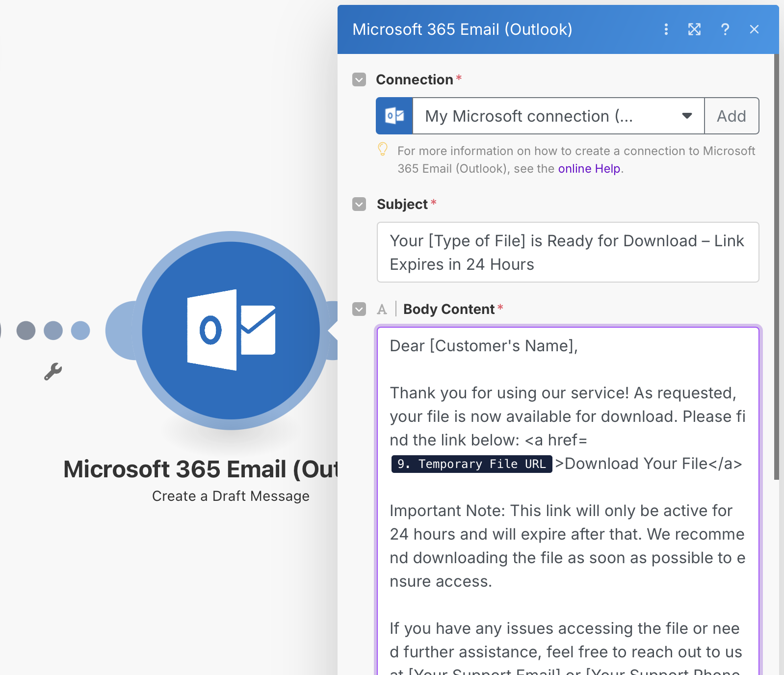Click the Microsoft 365 Email module title on canvas
This screenshot has width=784, height=675.
point(201,469)
